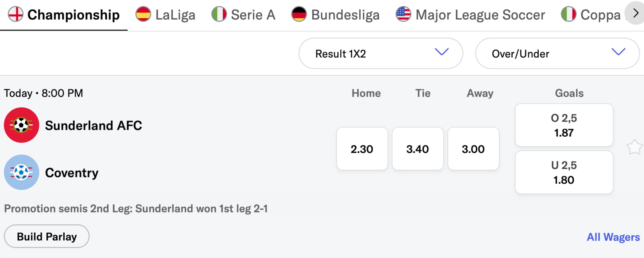Open the All Wagers link

613,237
